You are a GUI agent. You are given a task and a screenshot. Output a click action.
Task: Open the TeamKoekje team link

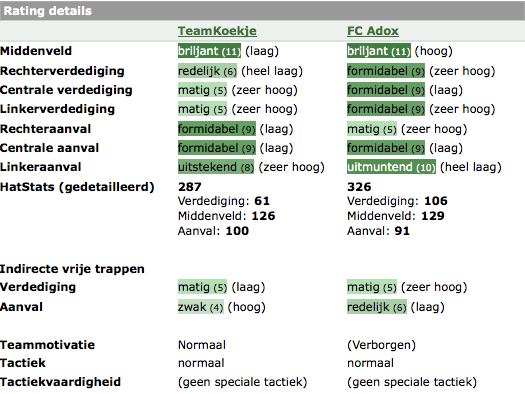(217, 31)
